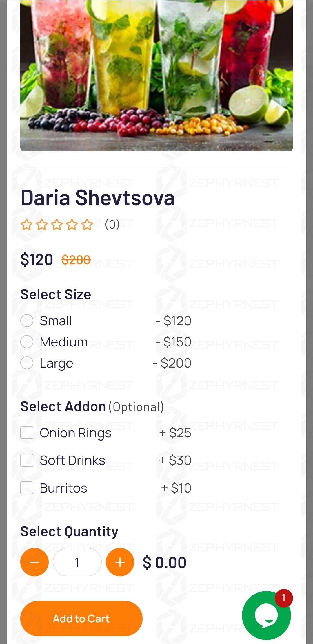
Task: Enable the Soft Drinks addon
Action: click(x=27, y=460)
